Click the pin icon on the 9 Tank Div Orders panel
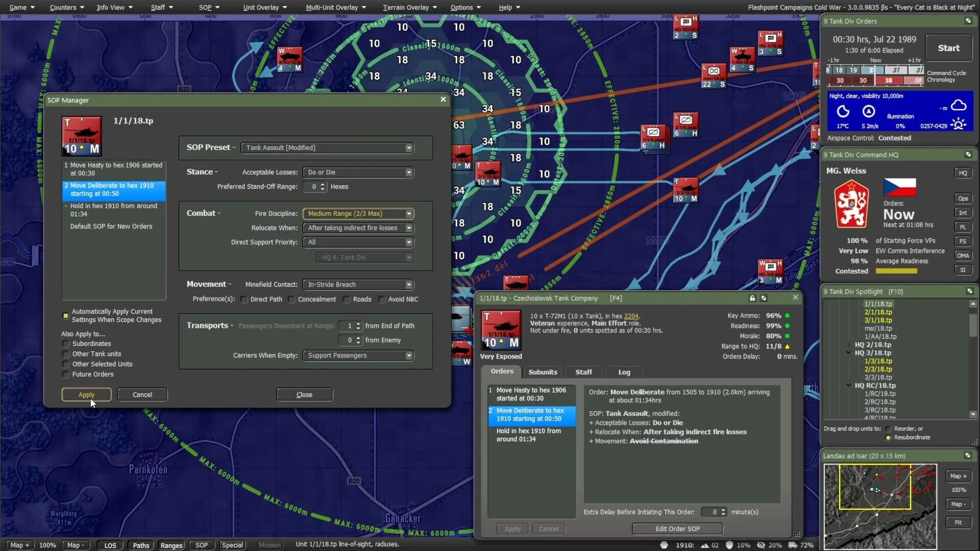Screen dimensions: 980x551 pos(968,21)
